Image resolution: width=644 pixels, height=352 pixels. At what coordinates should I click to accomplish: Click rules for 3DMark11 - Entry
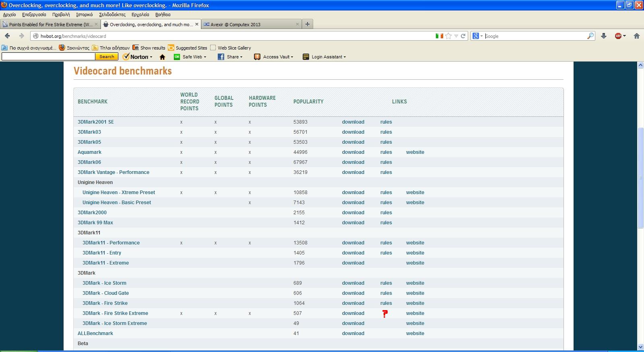tap(386, 253)
